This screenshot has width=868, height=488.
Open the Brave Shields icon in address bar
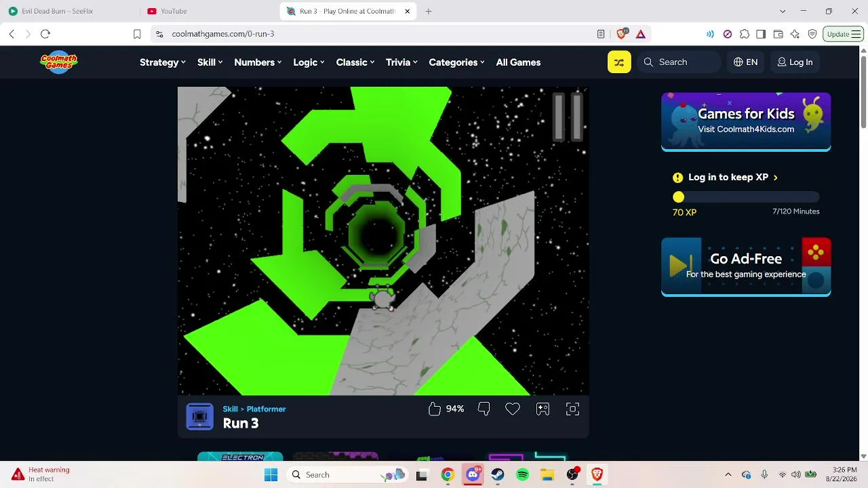[622, 34]
